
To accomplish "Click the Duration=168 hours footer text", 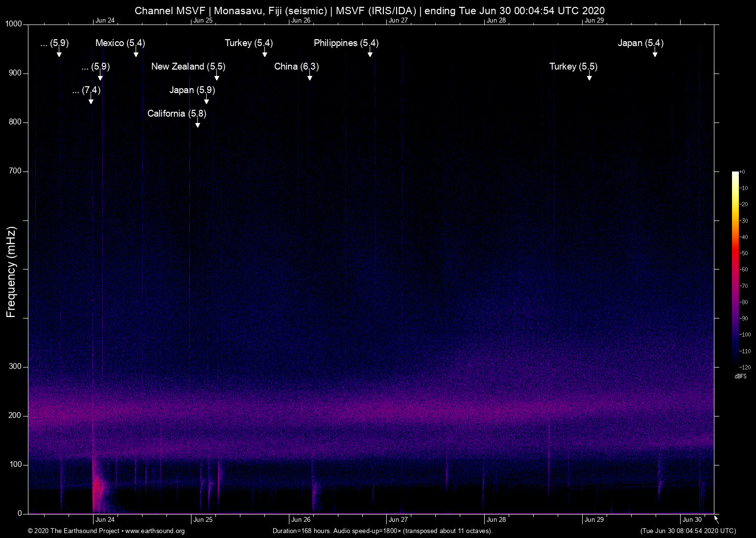I will [382, 531].
